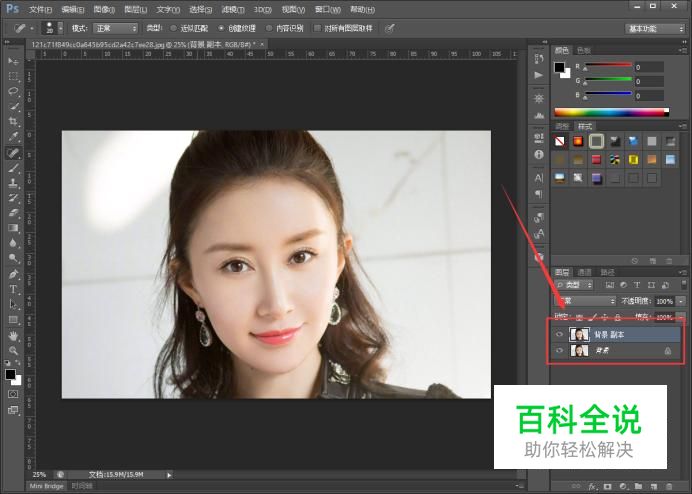Select the Eyedropper tool
The height and width of the screenshot is (494, 692).
pyautogui.click(x=13, y=136)
